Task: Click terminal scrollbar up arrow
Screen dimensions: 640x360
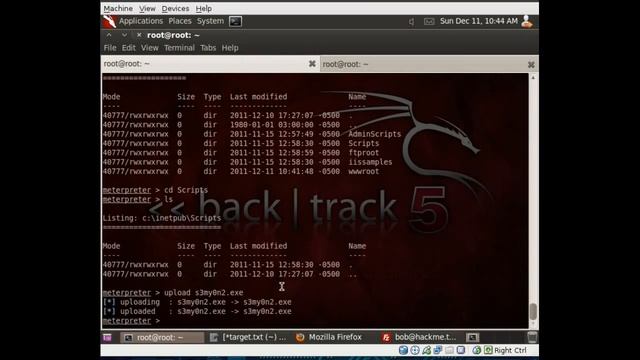Action: tap(533, 77)
